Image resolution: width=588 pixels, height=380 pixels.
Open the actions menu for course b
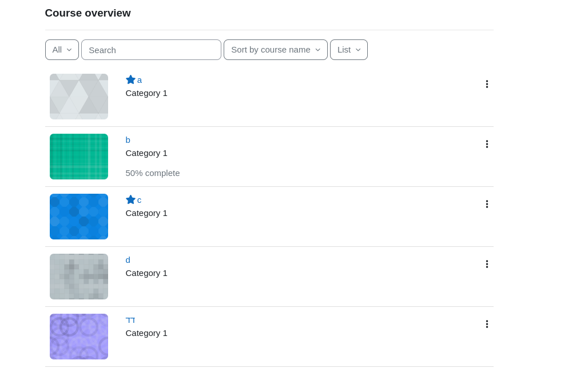pos(487,144)
